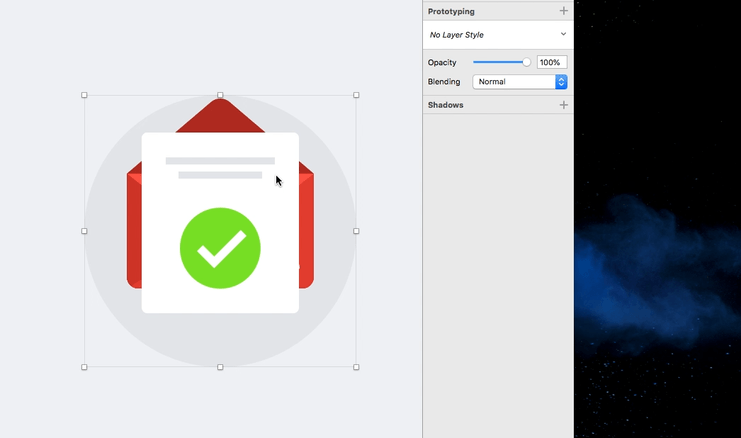Click the middle-right selection handle

(x=356, y=231)
